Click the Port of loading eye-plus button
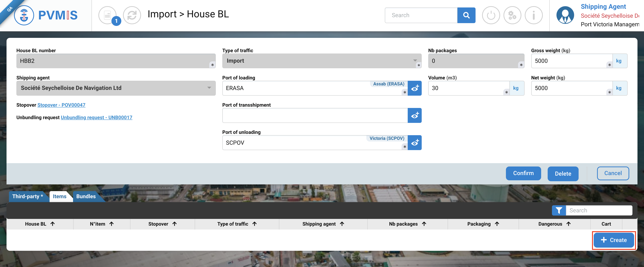Screen dimensions: 644x267 pos(414,88)
